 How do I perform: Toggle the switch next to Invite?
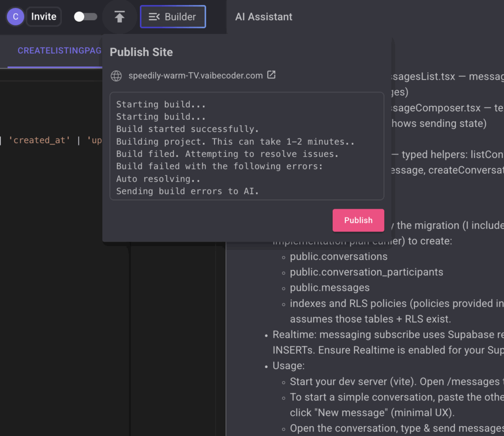click(x=85, y=17)
